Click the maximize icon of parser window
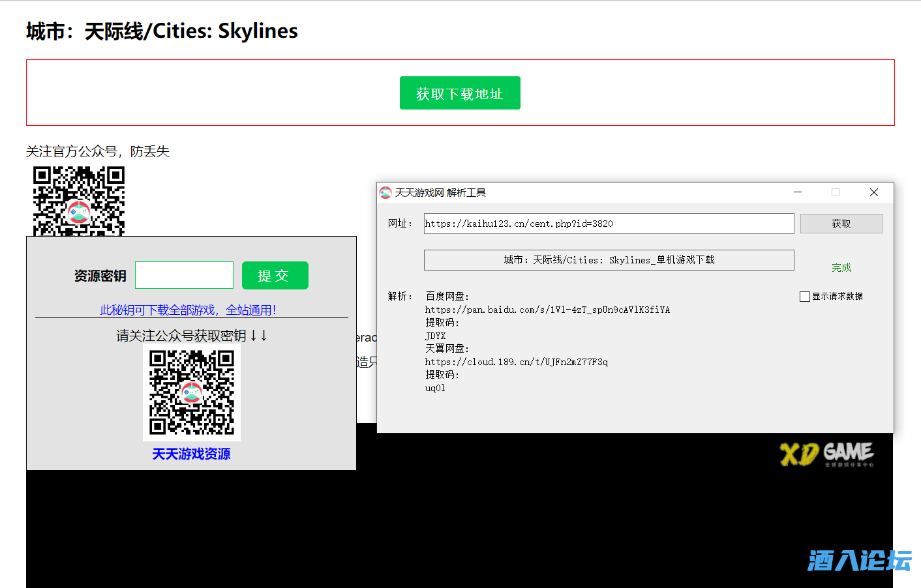 point(836,192)
